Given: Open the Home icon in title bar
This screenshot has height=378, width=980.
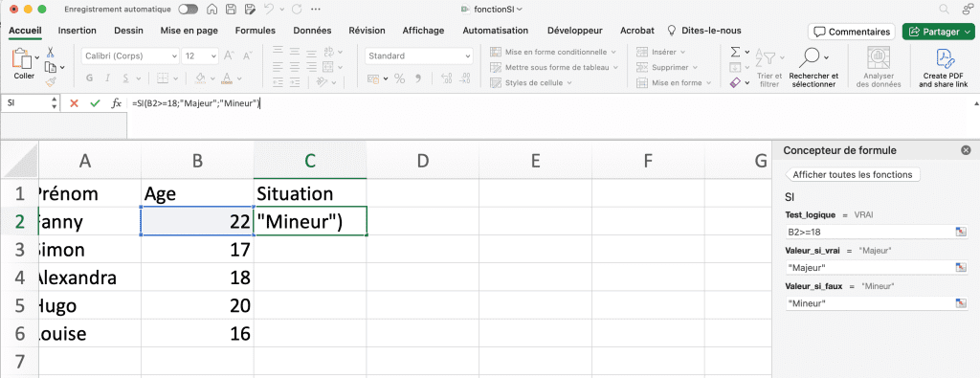Looking at the screenshot, I should pos(212,10).
